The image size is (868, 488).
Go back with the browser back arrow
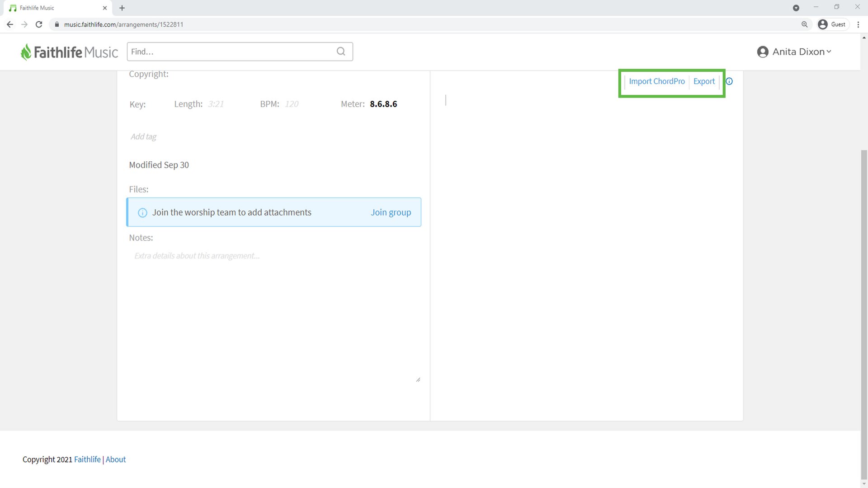(10, 24)
